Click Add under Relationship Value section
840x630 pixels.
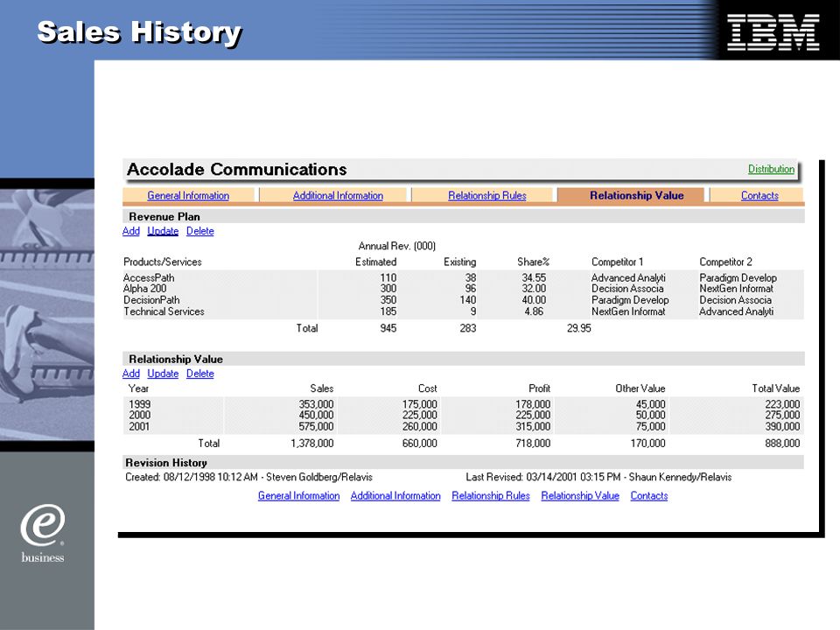coord(130,374)
